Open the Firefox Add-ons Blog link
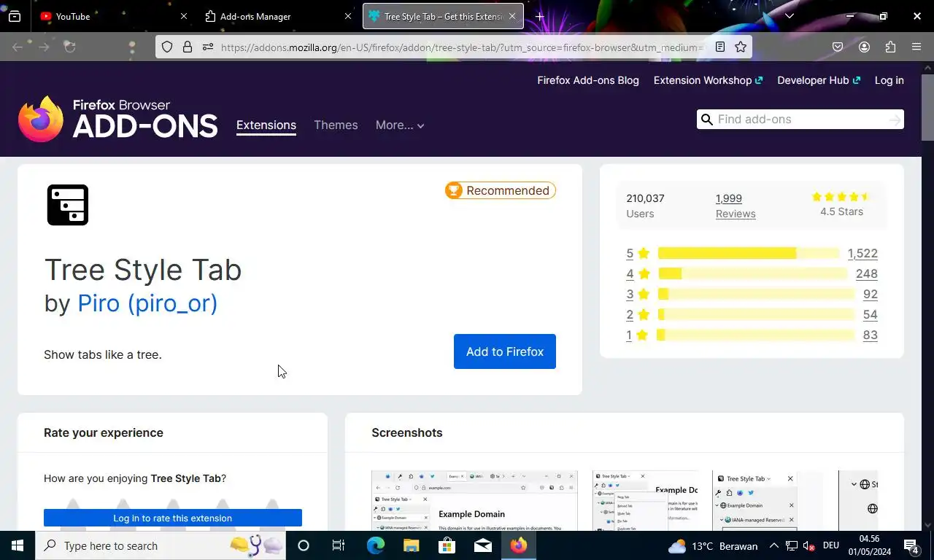Image resolution: width=934 pixels, height=560 pixels. [588, 80]
